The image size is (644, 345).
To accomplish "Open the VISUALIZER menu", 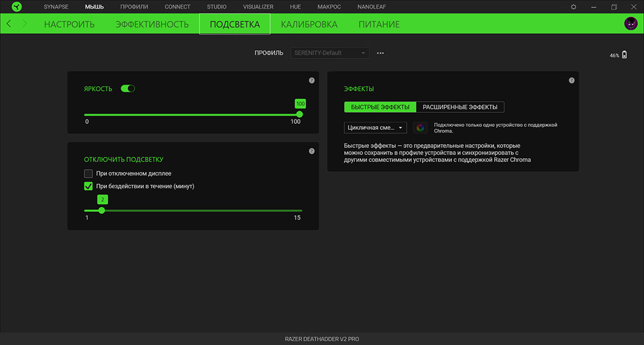I will [x=258, y=6].
